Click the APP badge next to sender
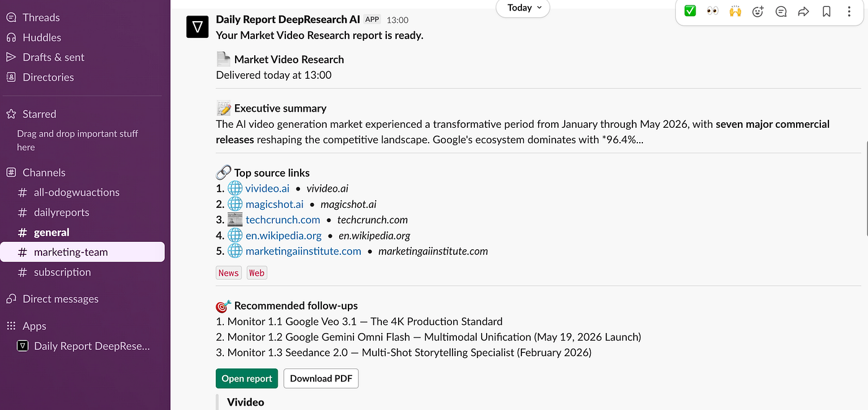This screenshot has width=868, height=410. (x=372, y=19)
